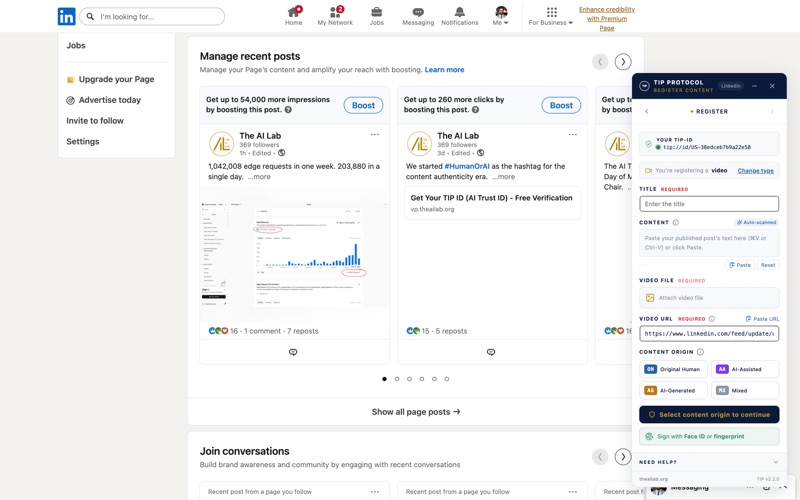Open options for first recent post from a page you follow
This screenshot has width=800, height=500.
point(375,492)
